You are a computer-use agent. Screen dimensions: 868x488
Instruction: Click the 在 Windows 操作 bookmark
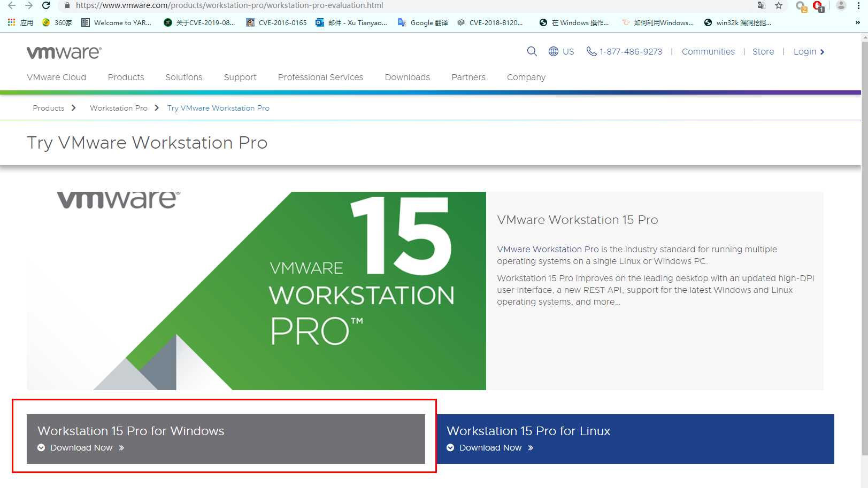tap(574, 22)
